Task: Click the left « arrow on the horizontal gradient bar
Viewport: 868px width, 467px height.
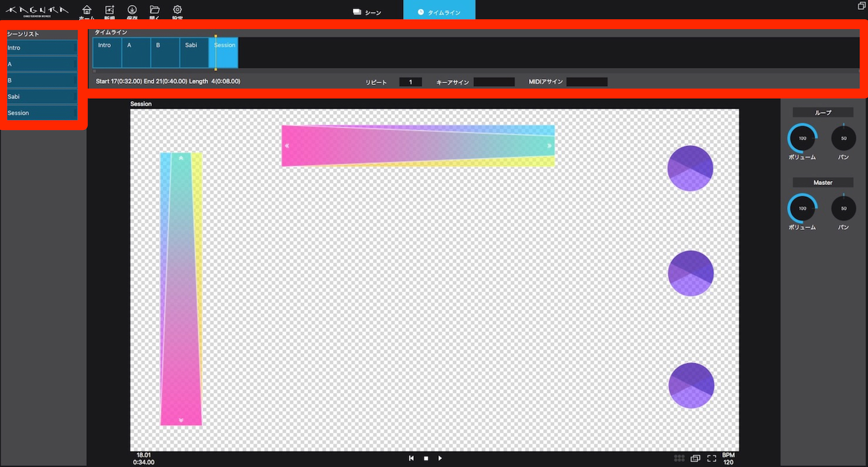Action: coord(287,146)
